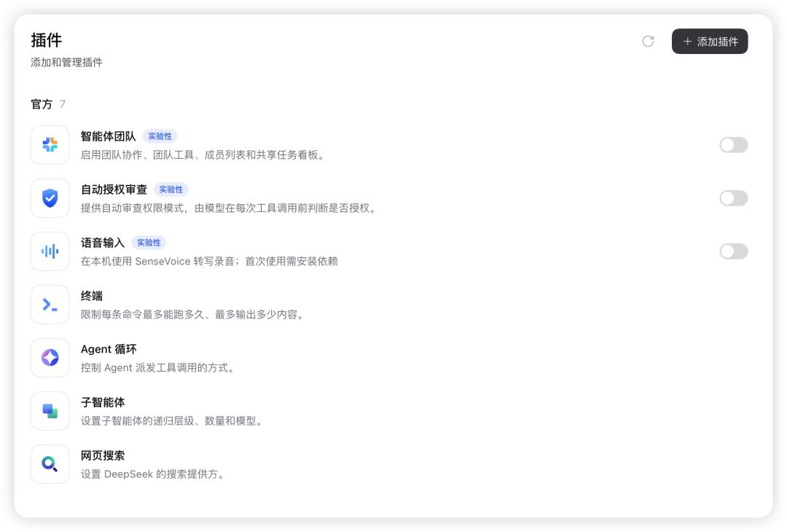
Task: Click the 官方 section heading
Action: [x=42, y=104]
